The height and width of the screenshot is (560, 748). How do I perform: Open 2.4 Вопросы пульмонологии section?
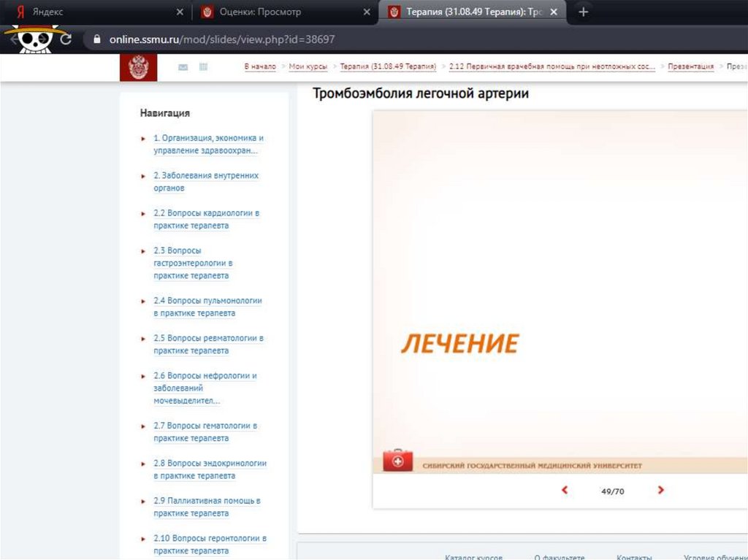tap(208, 307)
